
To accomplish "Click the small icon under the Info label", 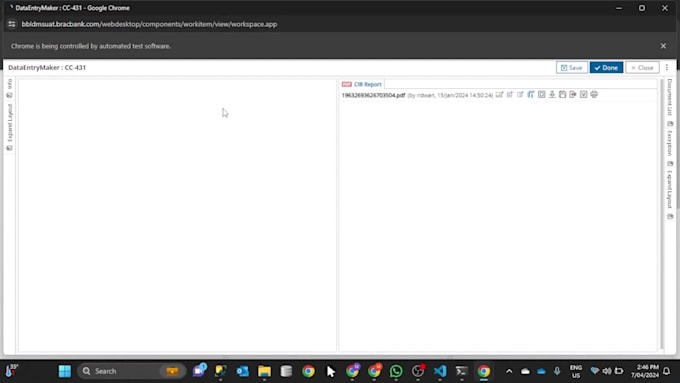I will 10,95.
